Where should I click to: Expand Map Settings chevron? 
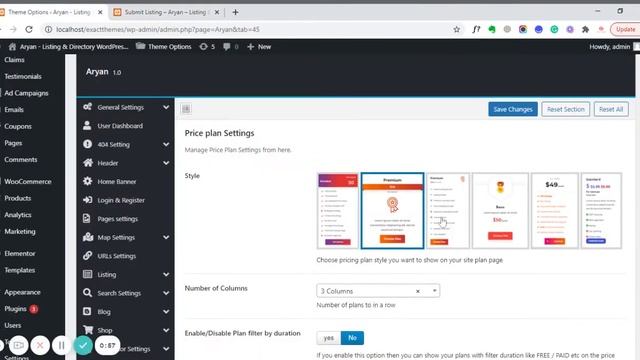pos(166,237)
